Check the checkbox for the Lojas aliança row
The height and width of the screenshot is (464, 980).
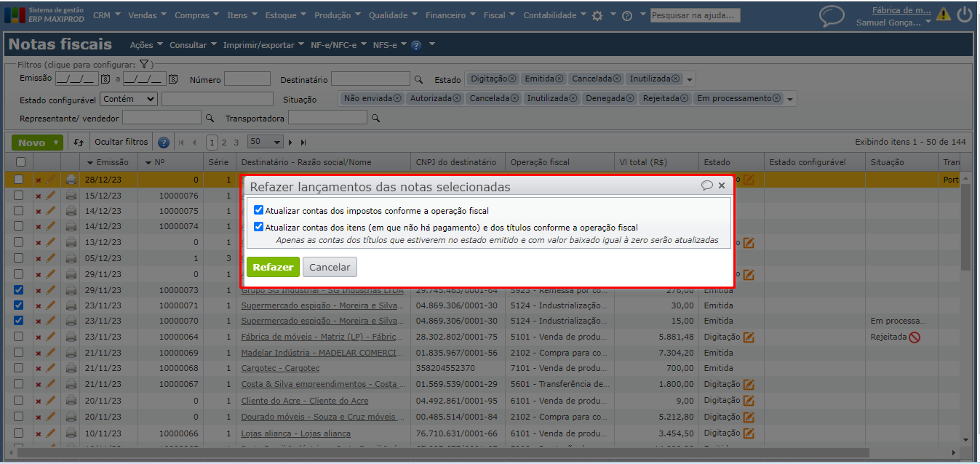tap(19, 433)
